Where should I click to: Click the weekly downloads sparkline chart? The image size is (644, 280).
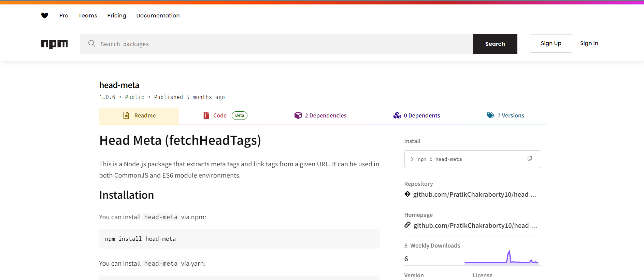501,257
